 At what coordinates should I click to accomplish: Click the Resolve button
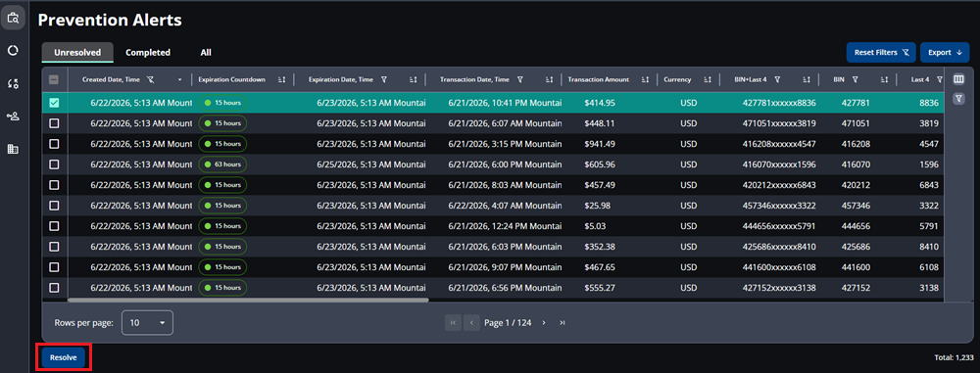pyautogui.click(x=63, y=358)
